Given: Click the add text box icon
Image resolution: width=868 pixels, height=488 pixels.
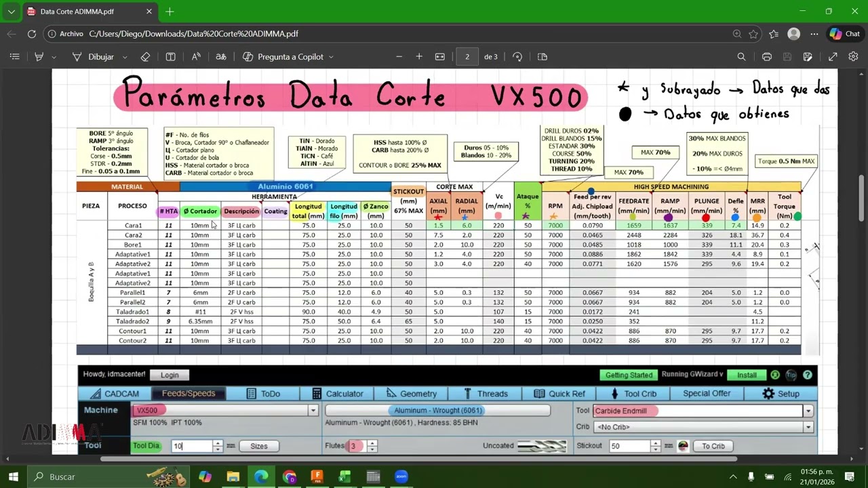Looking at the screenshot, I should [x=171, y=57].
